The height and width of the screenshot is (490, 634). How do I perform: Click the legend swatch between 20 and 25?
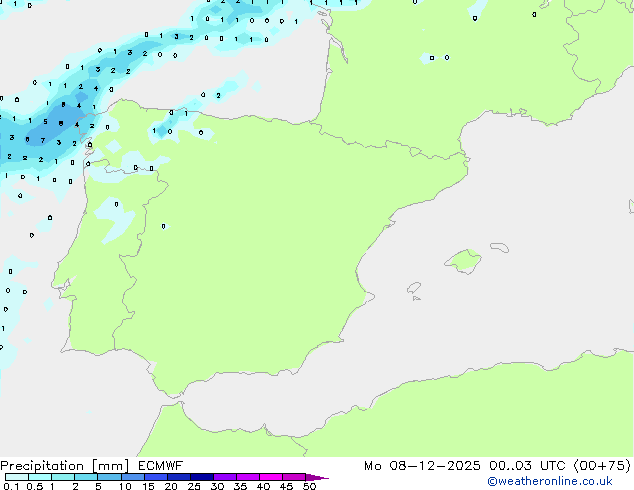[178, 477]
